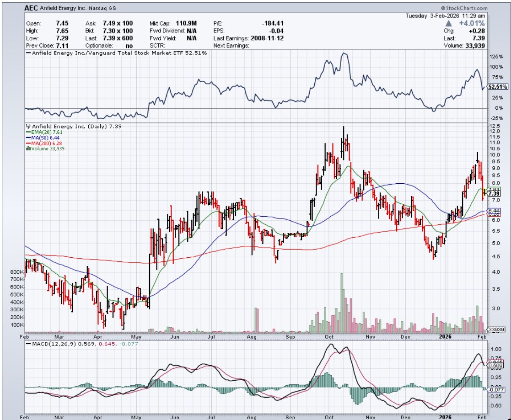Click the Anfield Energy Inc. company name in header
The image size is (511, 420).
pyautogui.click(x=63, y=8)
